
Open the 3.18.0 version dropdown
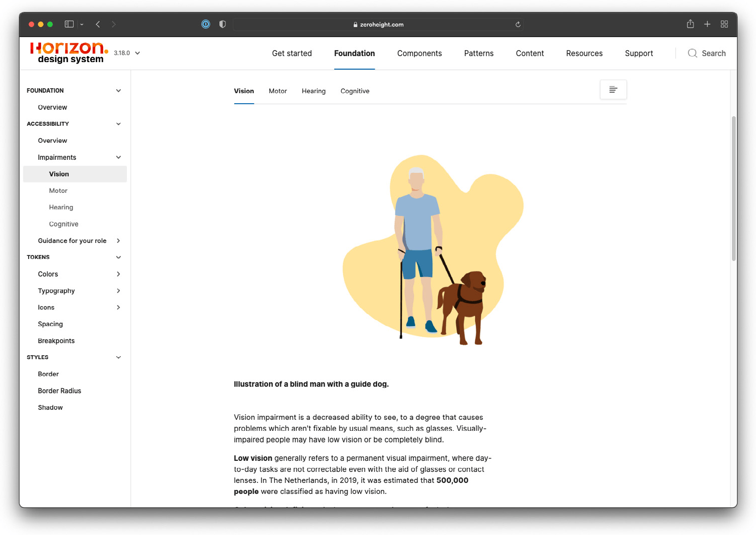coord(127,53)
